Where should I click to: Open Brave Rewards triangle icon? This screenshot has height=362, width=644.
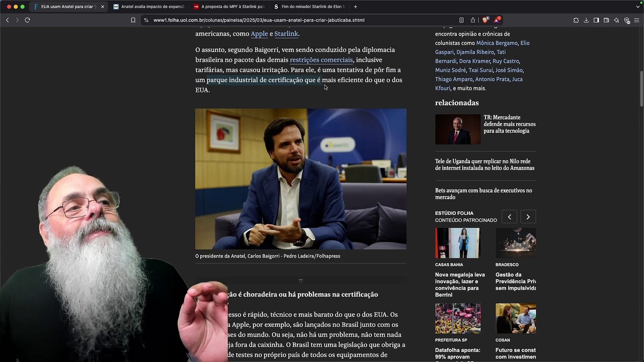pos(497,20)
